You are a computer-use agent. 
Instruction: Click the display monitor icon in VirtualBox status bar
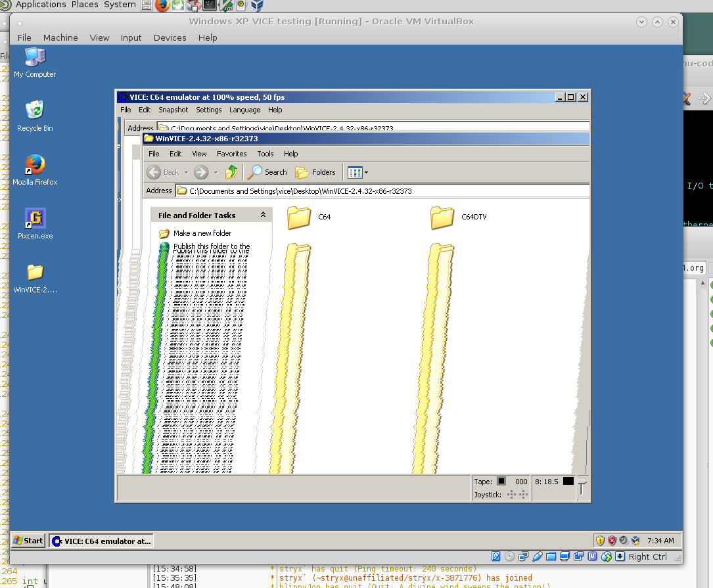(x=564, y=556)
